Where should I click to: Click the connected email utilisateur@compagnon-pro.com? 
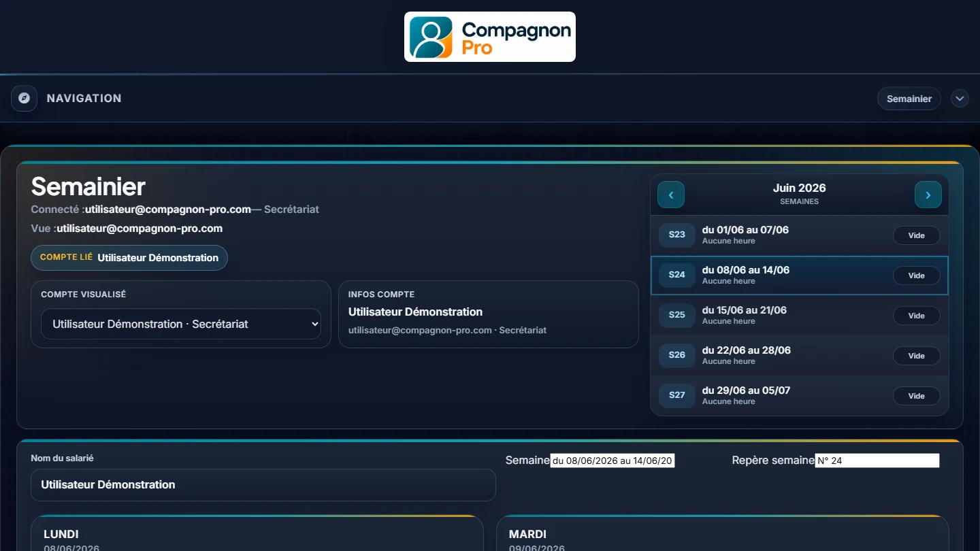click(x=168, y=210)
